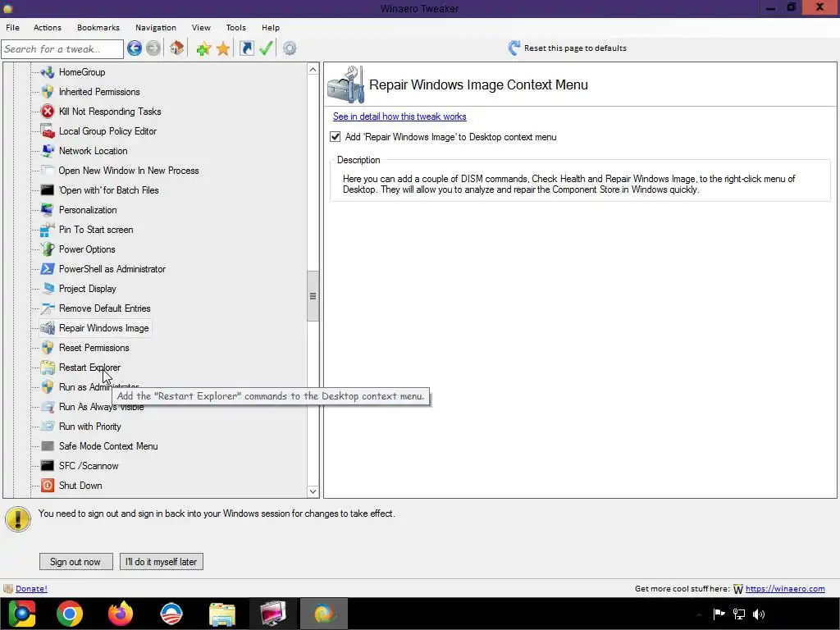This screenshot has width=840, height=630.
Task: Click the Remove Default Entries icon
Action: 48,308
